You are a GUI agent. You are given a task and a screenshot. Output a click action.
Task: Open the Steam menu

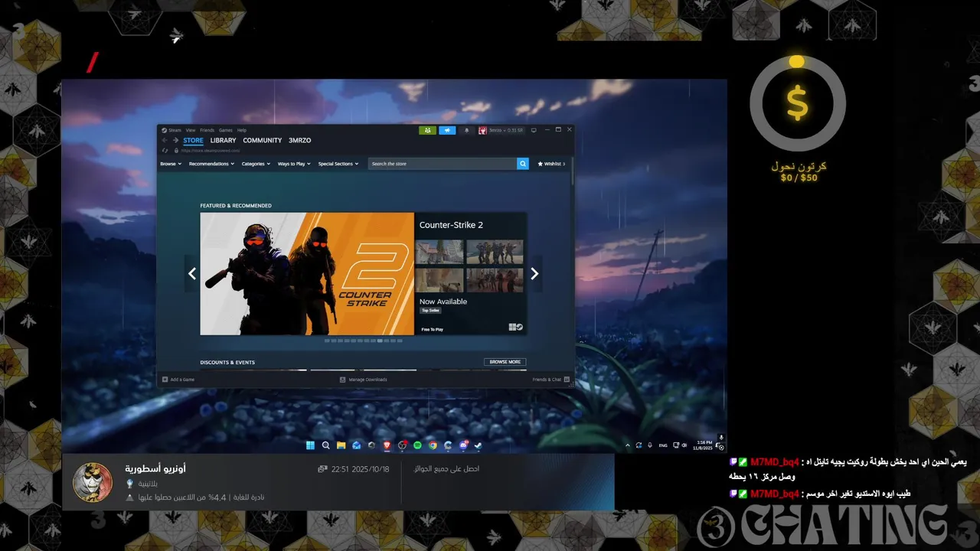175,130
